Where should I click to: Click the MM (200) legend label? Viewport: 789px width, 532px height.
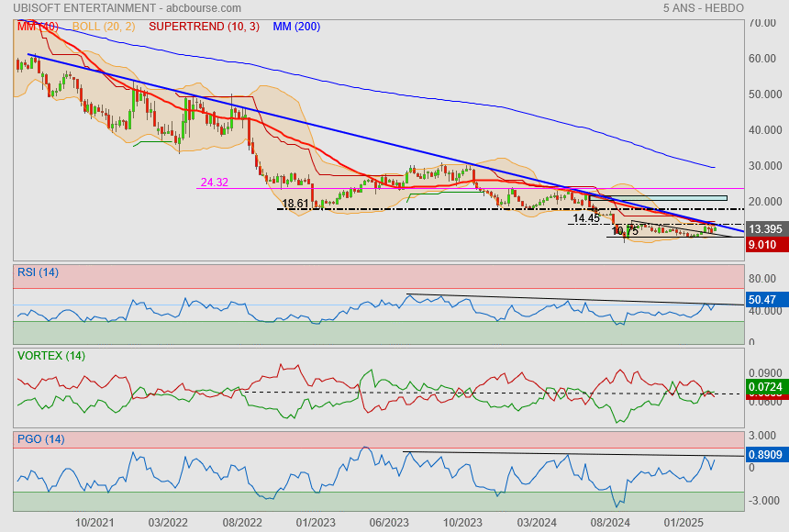[296, 27]
